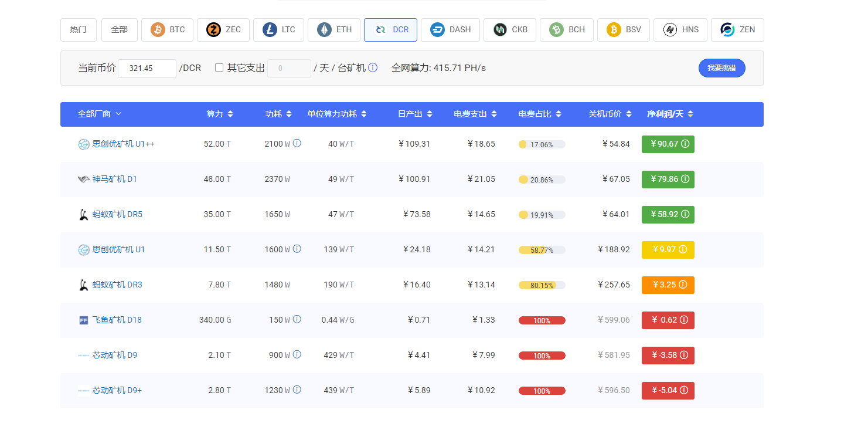
Task: Click the ¥58.92 net profit button
Action: coord(668,215)
